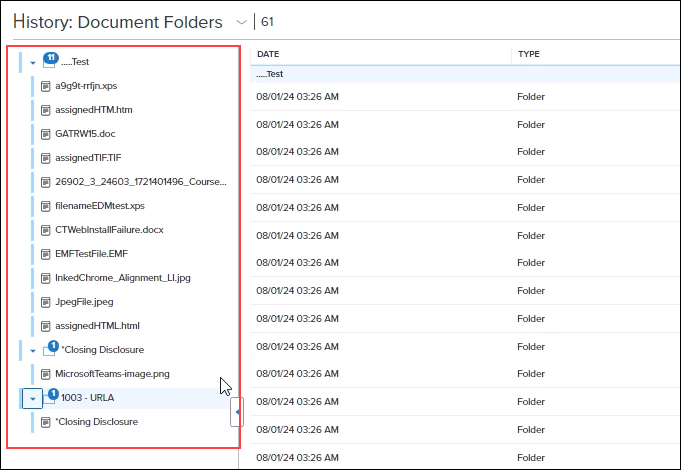Image resolution: width=681 pixels, height=470 pixels.
Task: Collapse the *Closing Disclosure folder arrow
Action: tap(33, 351)
